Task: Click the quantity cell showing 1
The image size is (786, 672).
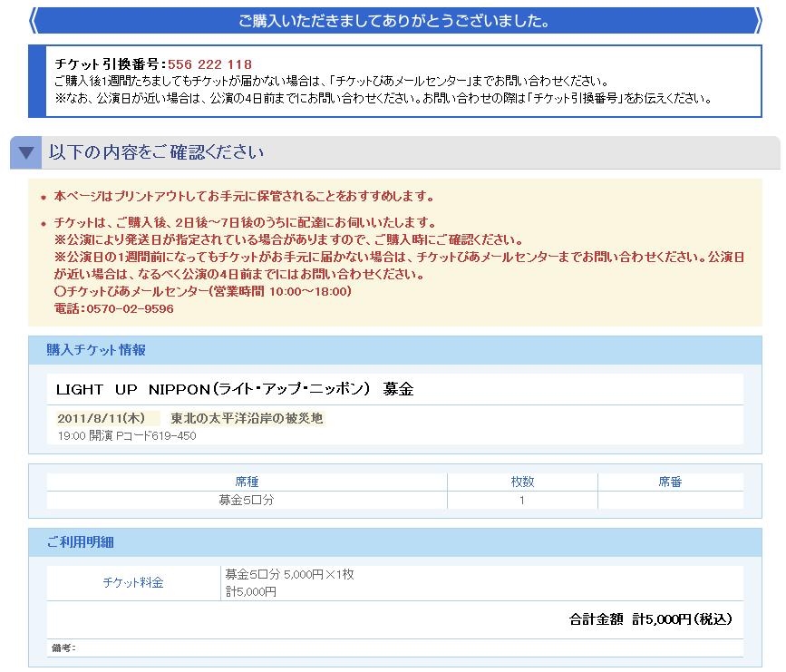Action: point(522,501)
